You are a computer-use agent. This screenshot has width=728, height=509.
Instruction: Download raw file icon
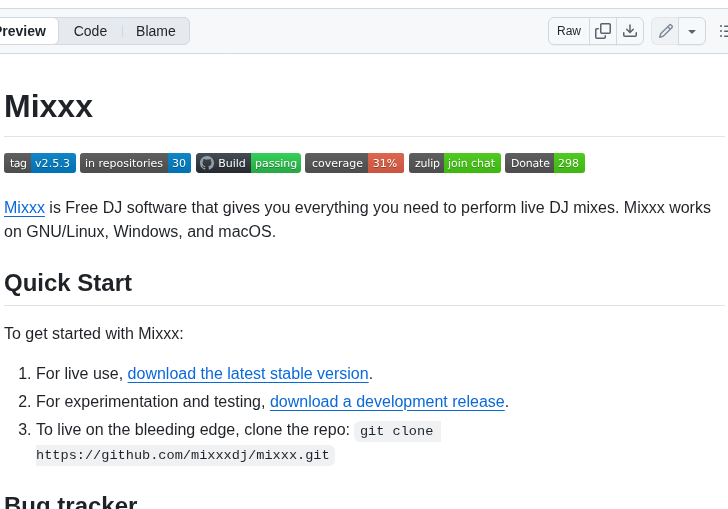click(630, 31)
